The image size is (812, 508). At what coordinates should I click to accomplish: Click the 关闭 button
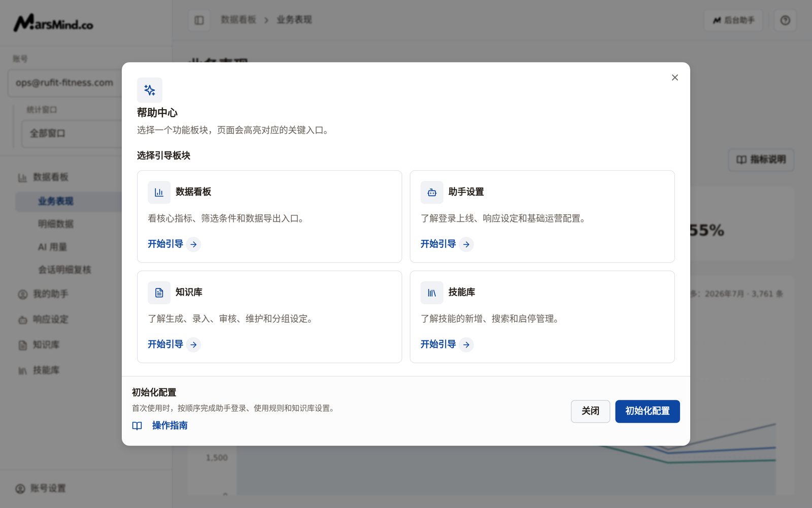590,411
